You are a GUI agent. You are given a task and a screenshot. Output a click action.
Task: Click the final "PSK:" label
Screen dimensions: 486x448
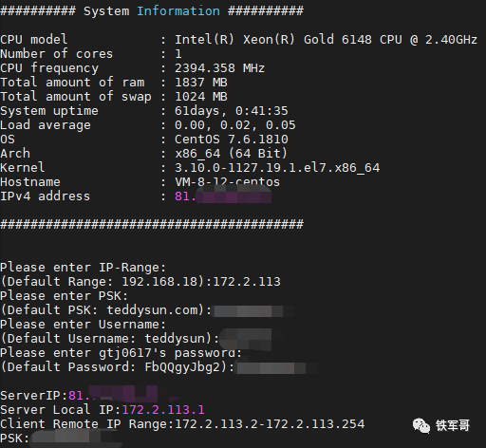pyautogui.click(x=14, y=439)
